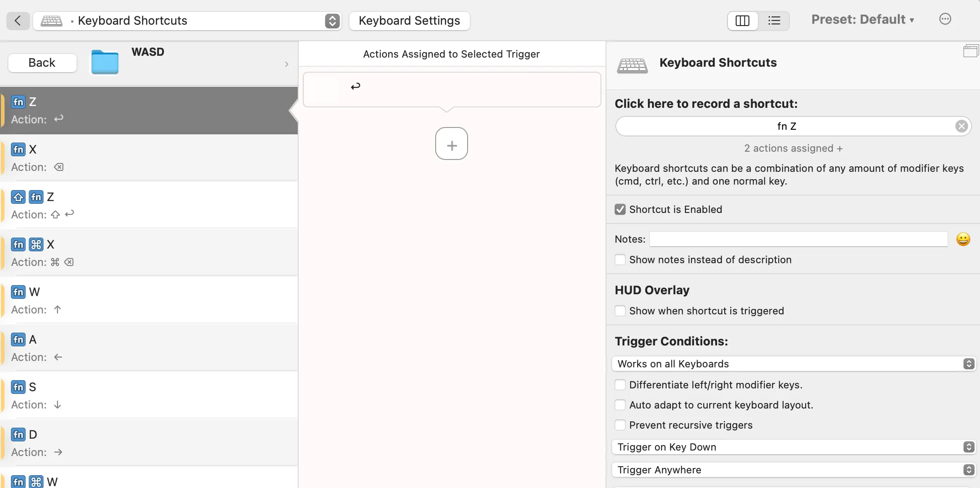Click the detach window icon in corner
This screenshot has width=980, height=488.
pos(970,51)
